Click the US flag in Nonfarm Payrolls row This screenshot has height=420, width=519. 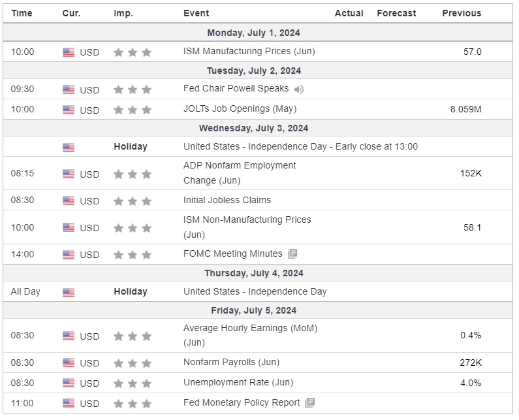pyautogui.click(x=69, y=363)
